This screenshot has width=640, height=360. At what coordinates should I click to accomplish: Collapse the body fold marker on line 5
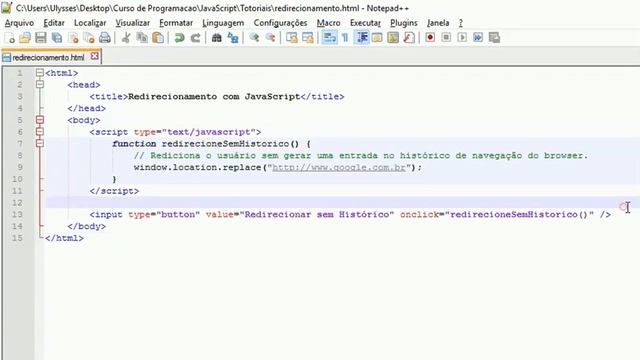(40, 120)
